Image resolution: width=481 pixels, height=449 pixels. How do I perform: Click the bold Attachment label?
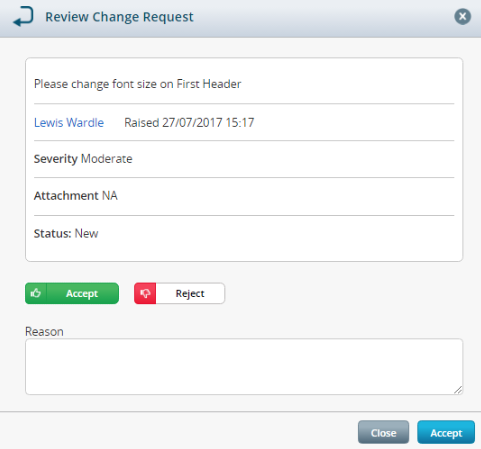(66, 196)
